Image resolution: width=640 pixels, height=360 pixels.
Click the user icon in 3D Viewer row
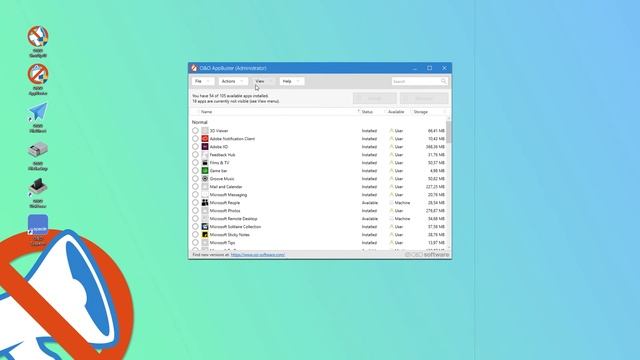click(391, 131)
